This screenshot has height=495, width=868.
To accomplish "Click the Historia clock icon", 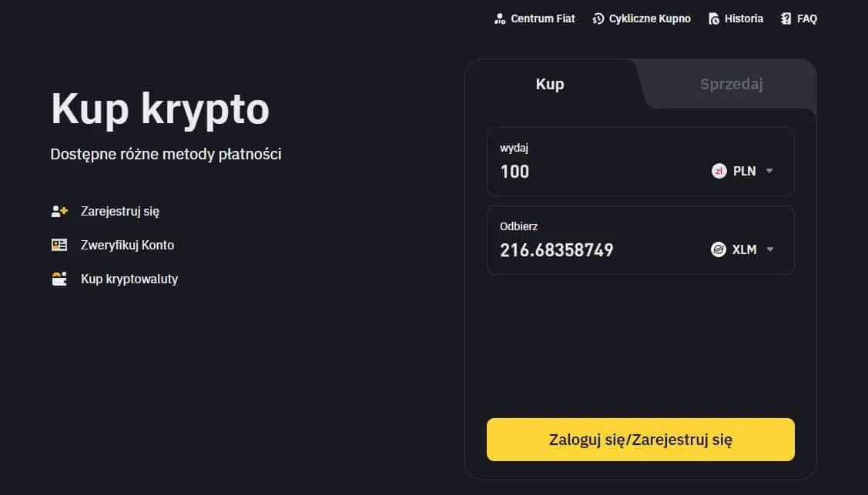I will click(712, 18).
